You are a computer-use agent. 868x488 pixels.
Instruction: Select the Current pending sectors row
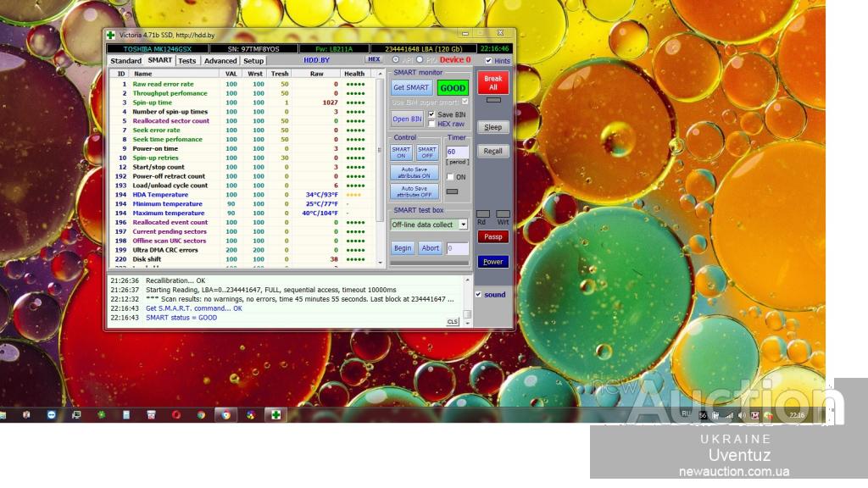242,231
